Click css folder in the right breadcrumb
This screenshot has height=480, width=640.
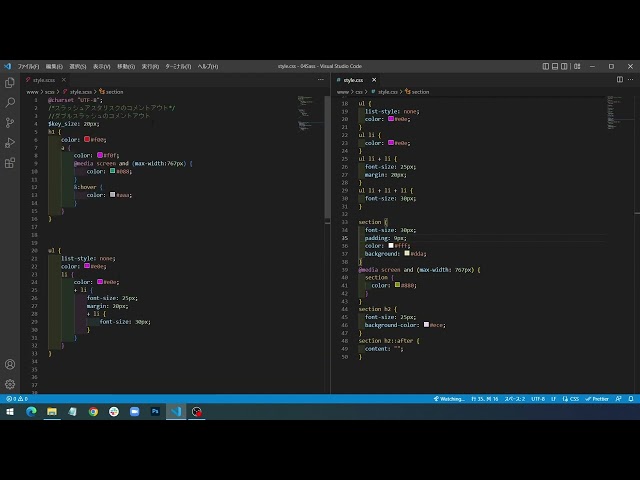pyautogui.click(x=359, y=92)
